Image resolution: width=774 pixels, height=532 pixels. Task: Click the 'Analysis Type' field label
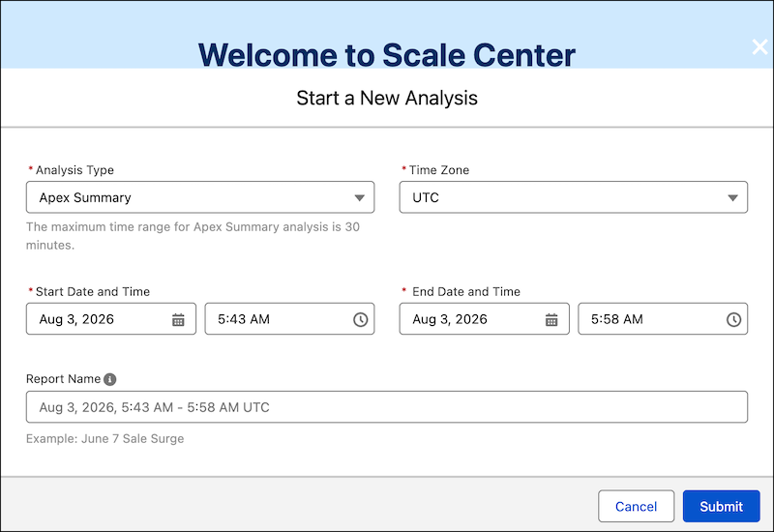click(x=74, y=170)
